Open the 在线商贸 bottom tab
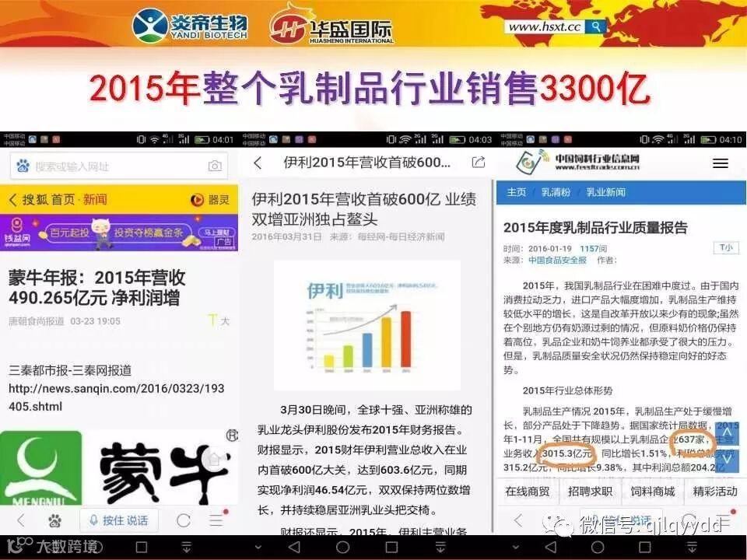The image size is (747, 560). coord(528,491)
